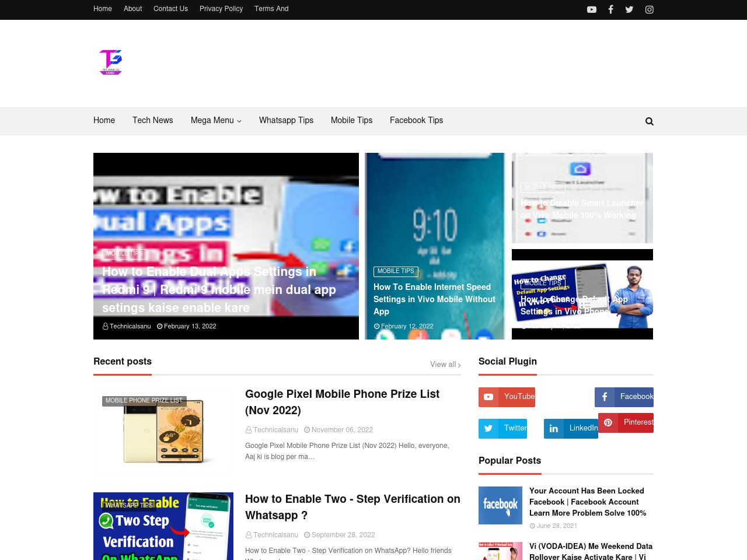Click Technicalsanu author on featured Redmi post
Screen dimensions: 747x560
pos(127,326)
